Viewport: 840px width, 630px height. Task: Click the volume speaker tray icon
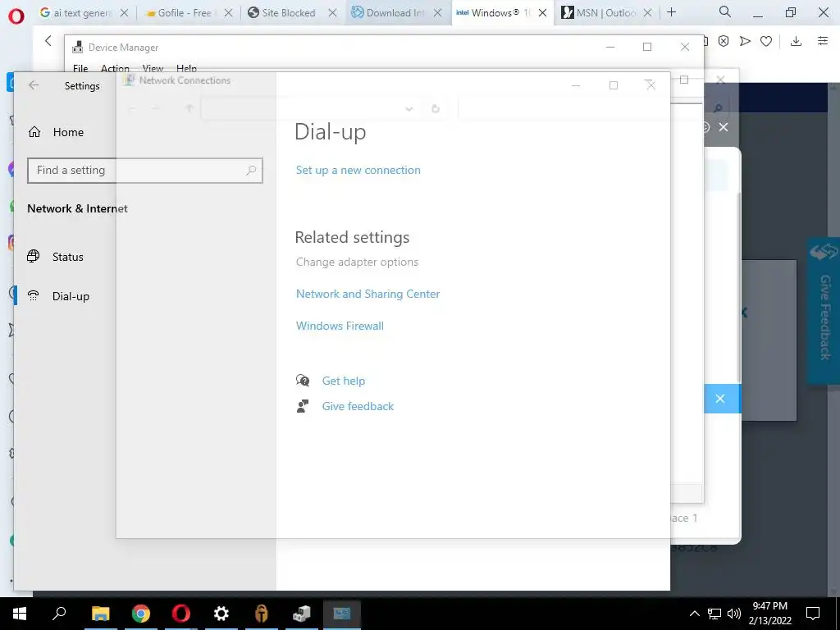tap(734, 614)
